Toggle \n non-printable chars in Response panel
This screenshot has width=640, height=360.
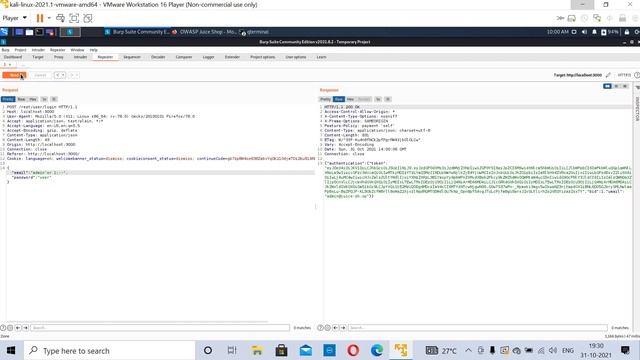click(378, 99)
